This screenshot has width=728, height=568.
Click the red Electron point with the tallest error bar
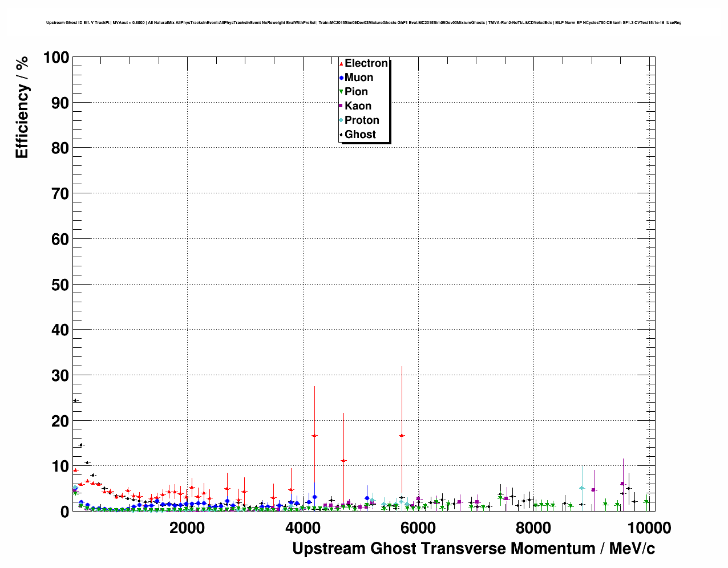(x=402, y=435)
